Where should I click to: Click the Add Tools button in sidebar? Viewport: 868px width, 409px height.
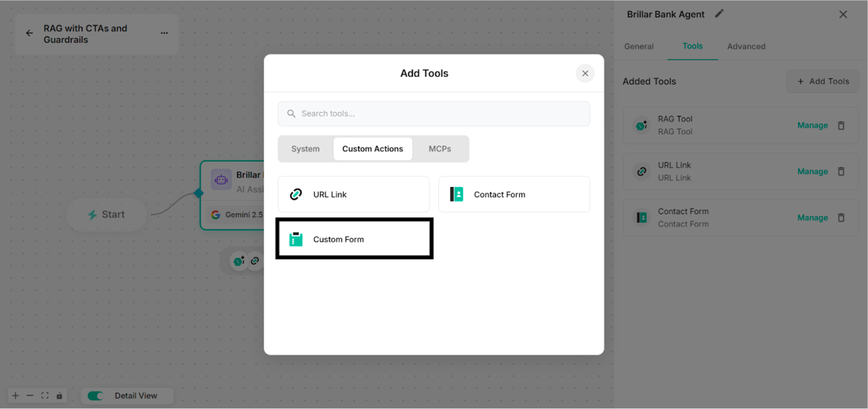coord(822,81)
